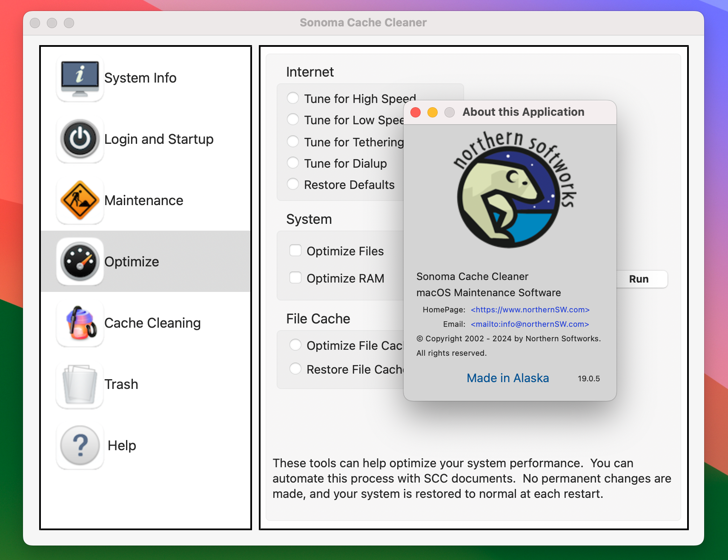Click the Internet section heading
Screen dimensions: 728x560
(x=310, y=72)
